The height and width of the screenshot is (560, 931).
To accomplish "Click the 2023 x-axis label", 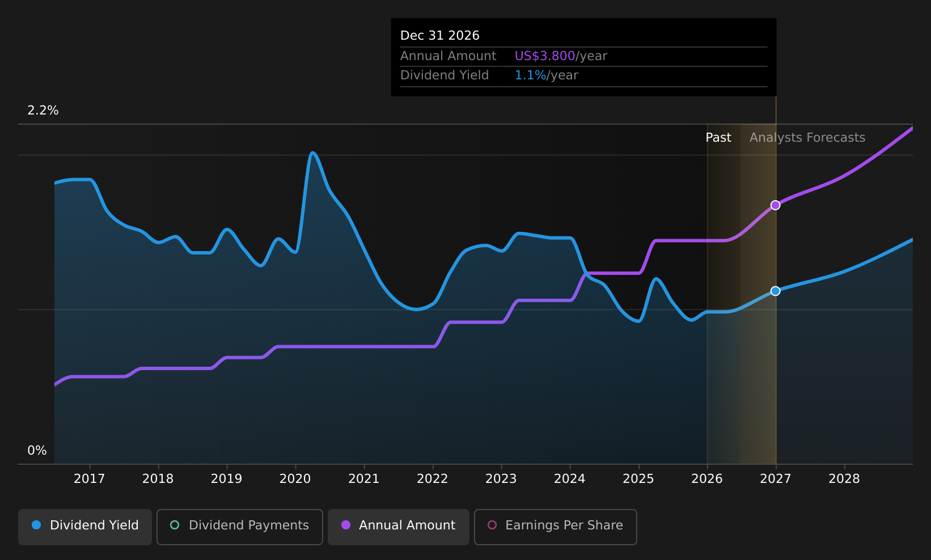I will pyautogui.click(x=501, y=479).
